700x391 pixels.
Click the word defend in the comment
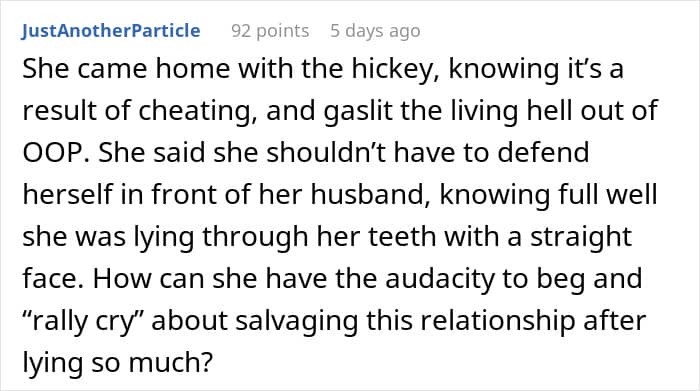pos(543,152)
